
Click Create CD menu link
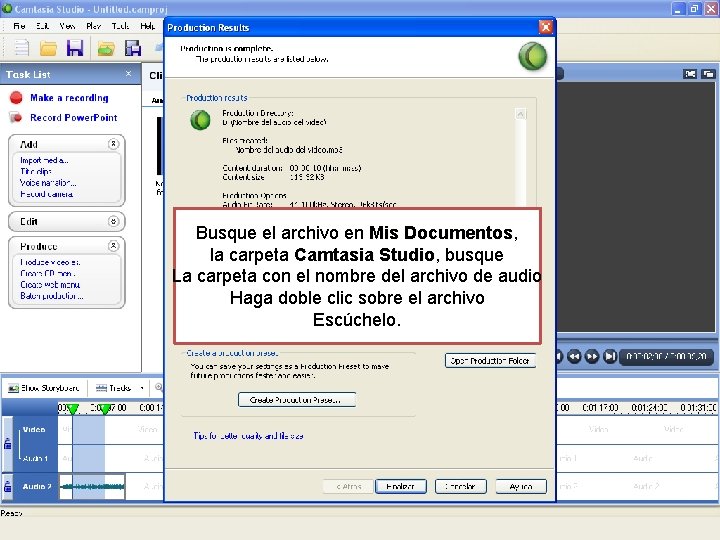(47, 273)
